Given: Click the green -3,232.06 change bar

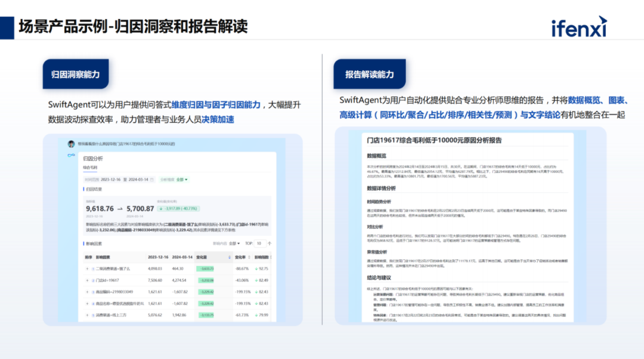Looking at the screenshot, I should [205, 280].
